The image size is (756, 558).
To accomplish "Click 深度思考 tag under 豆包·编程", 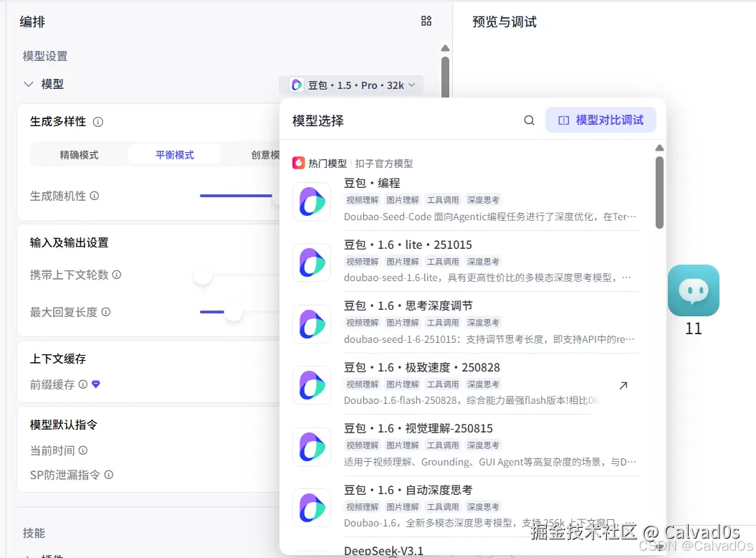I will coord(483,200).
